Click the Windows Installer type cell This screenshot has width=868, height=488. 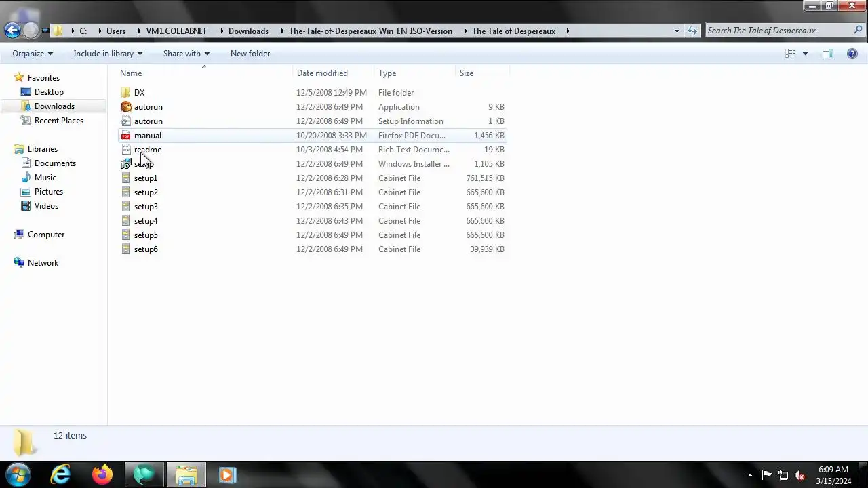tap(414, 164)
